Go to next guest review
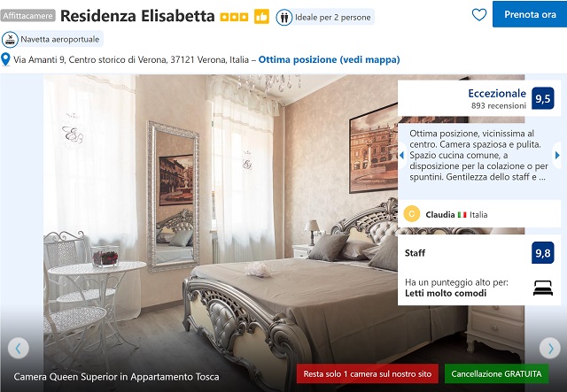 [x=557, y=156]
